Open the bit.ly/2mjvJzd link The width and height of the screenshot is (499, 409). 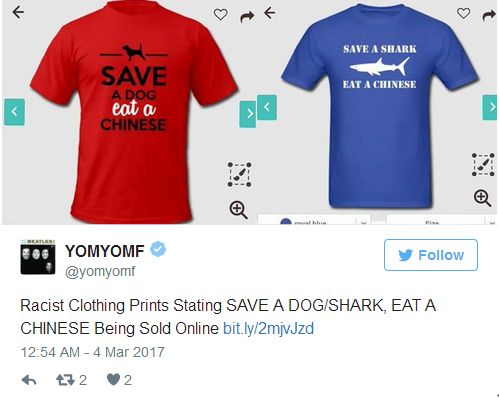click(x=268, y=329)
